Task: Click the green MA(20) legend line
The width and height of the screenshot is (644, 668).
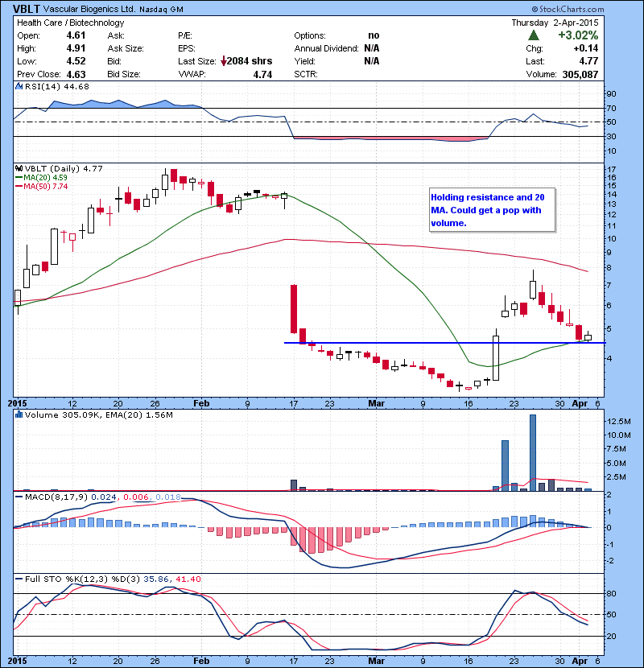Action: pyautogui.click(x=19, y=178)
